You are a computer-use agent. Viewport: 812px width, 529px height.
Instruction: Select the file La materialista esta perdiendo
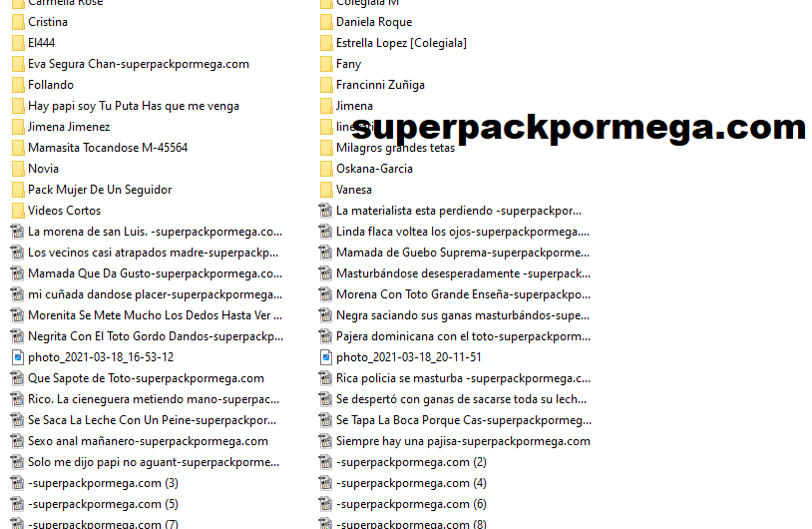click(459, 211)
